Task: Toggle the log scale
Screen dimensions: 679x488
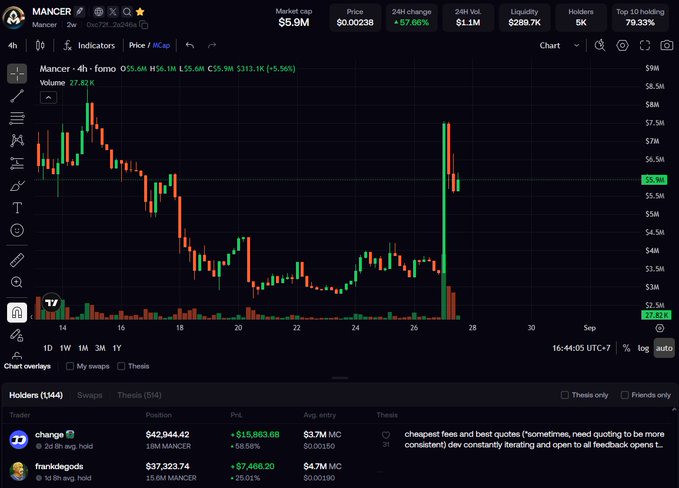Action: pos(643,348)
